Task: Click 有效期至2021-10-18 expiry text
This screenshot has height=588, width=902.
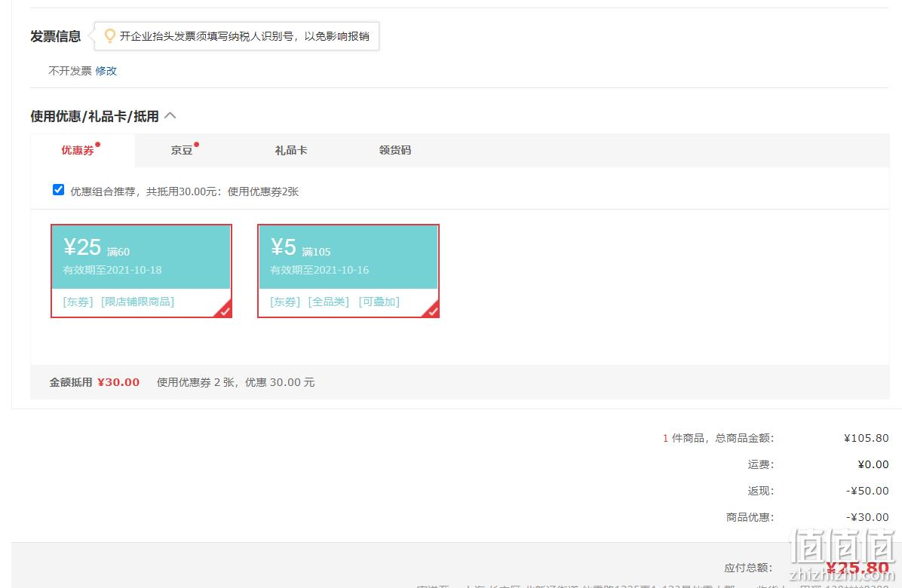Action: (112, 270)
